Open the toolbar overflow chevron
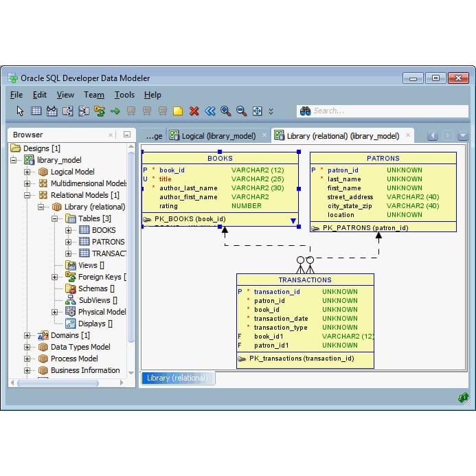Image resolution: width=476 pixels, height=476 pixels. coord(271,111)
